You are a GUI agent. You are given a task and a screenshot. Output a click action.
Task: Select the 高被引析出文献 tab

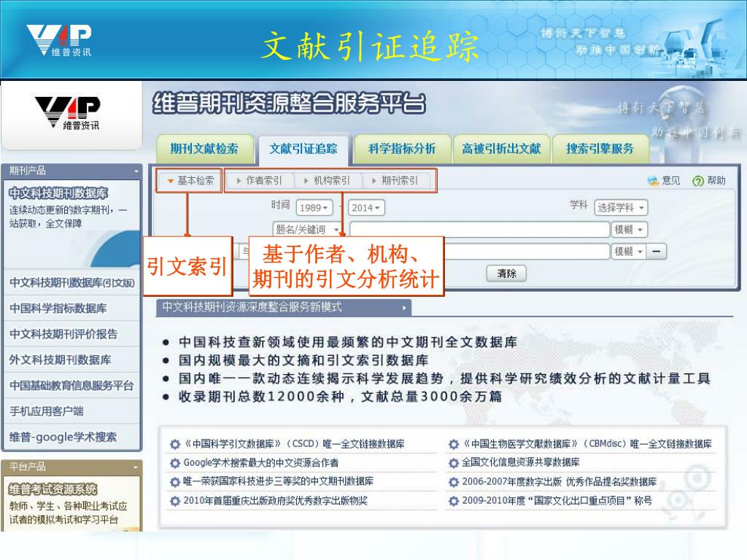(501, 149)
